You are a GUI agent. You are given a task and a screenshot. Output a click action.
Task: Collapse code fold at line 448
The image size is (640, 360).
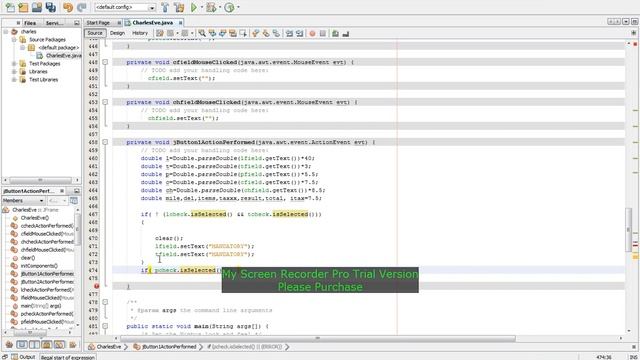point(105,62)
